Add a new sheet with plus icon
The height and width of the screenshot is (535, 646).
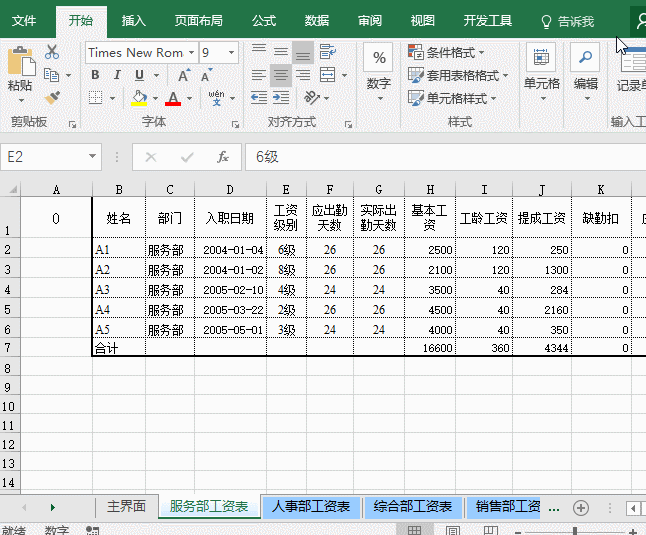pyautogui.click(x=580, y=507)
